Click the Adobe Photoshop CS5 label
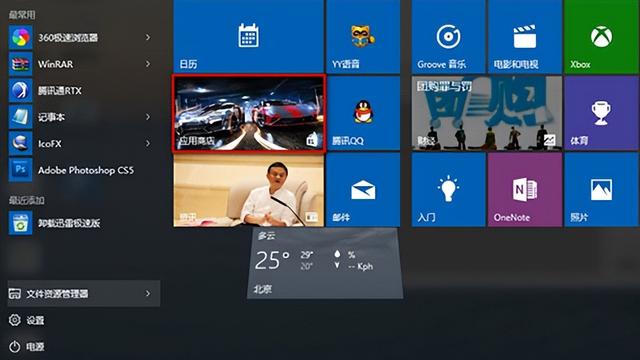 [86, 170]
